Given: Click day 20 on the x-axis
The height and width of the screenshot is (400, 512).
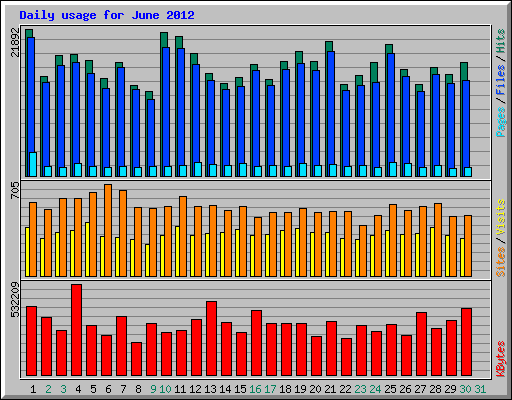Looking at the screenshot, I should pyautogui.click(x=315, y=389).
